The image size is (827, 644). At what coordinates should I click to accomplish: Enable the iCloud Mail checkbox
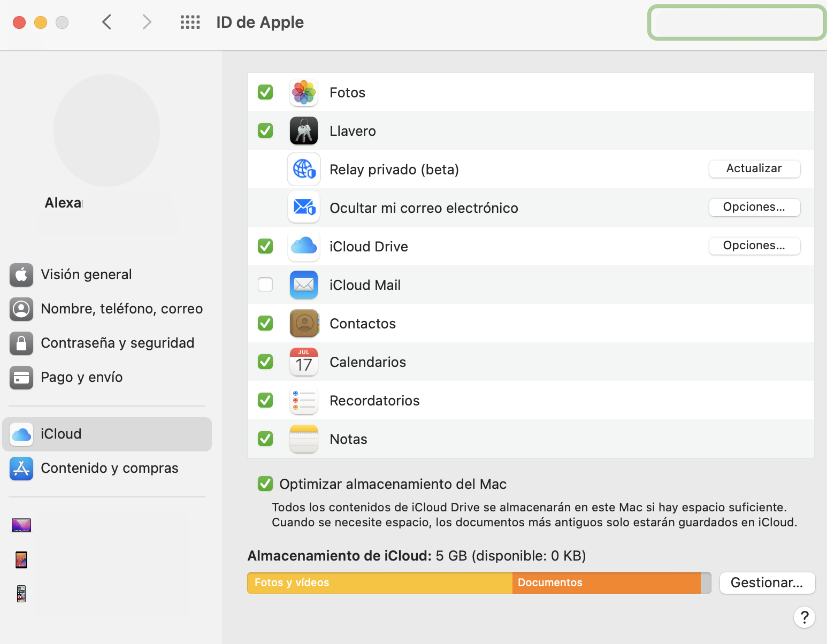point(265,285)
